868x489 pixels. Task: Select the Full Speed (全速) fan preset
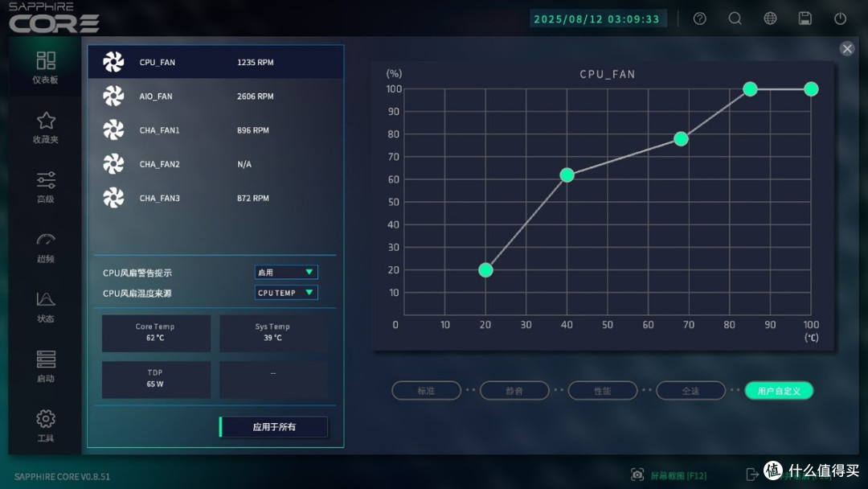click(x=690, y=390)
